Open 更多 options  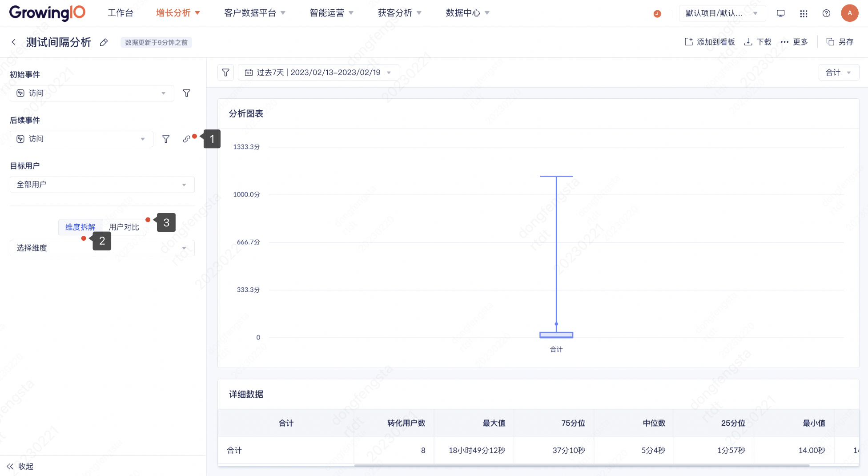click(x=794, y=42)
